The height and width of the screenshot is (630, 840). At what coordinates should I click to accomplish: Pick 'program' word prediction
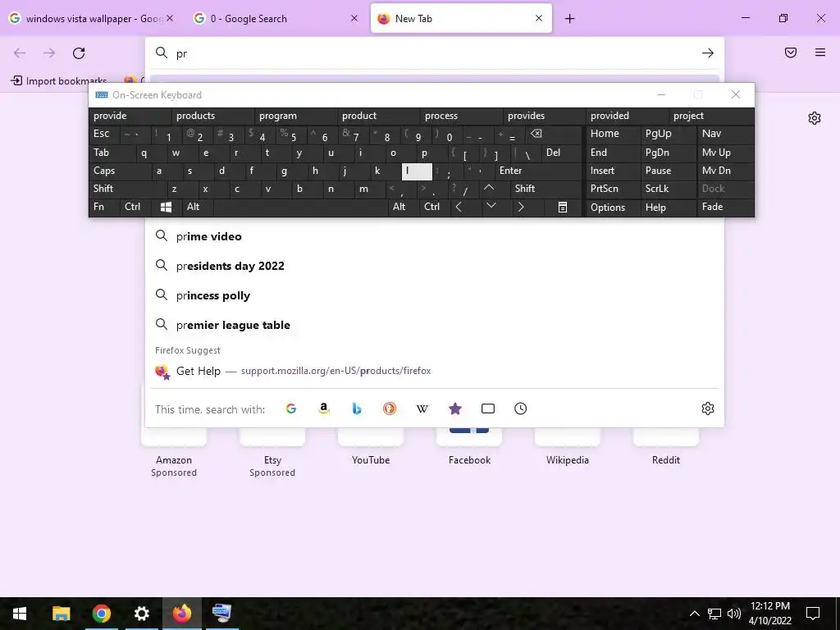(x=295, y=116)
